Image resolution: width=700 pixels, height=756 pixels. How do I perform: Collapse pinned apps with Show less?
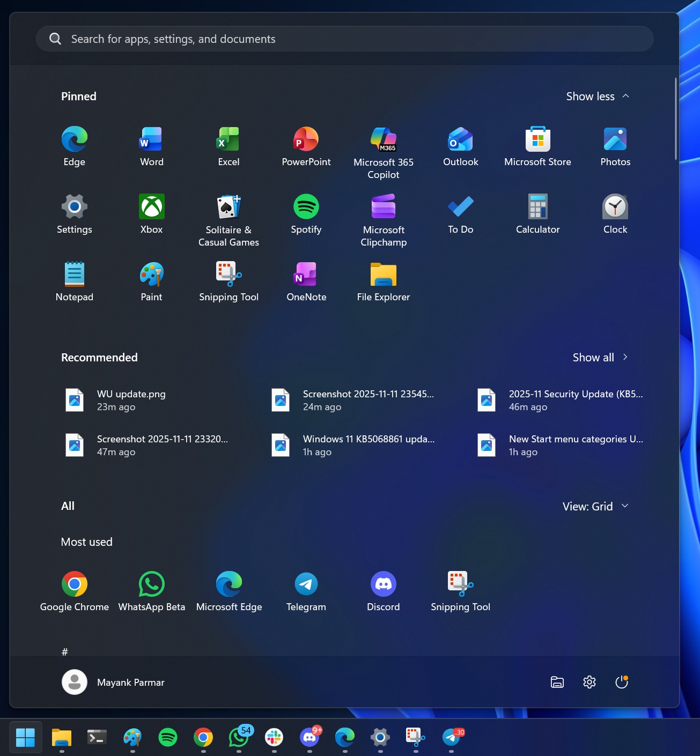[597, 97]
